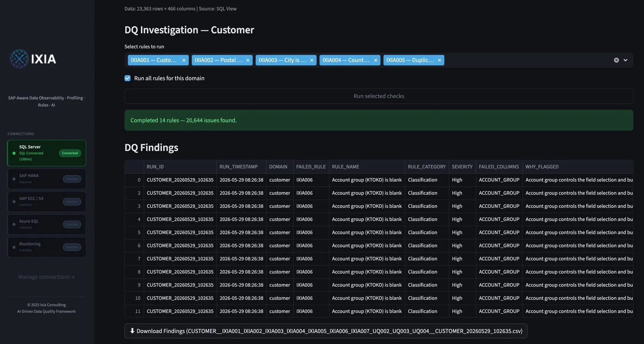
Task: Click SAP HANA Inactive badge
Action: 72,179
